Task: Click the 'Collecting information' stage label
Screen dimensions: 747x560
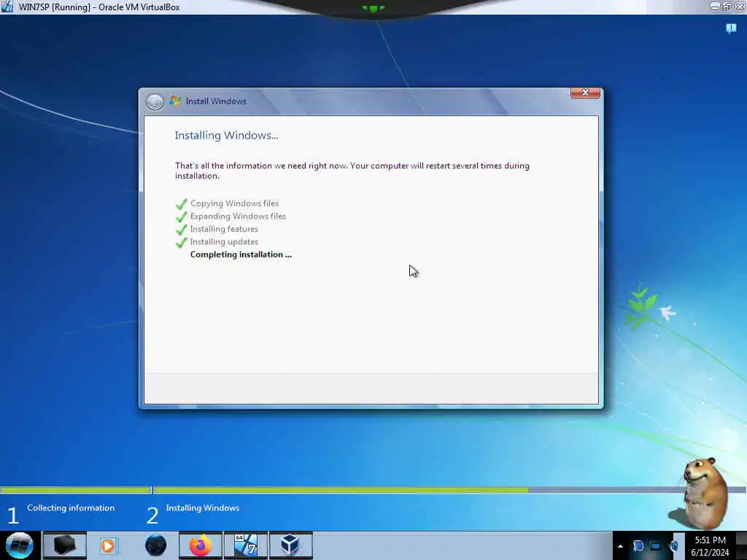Action: (x=71, y=507)
